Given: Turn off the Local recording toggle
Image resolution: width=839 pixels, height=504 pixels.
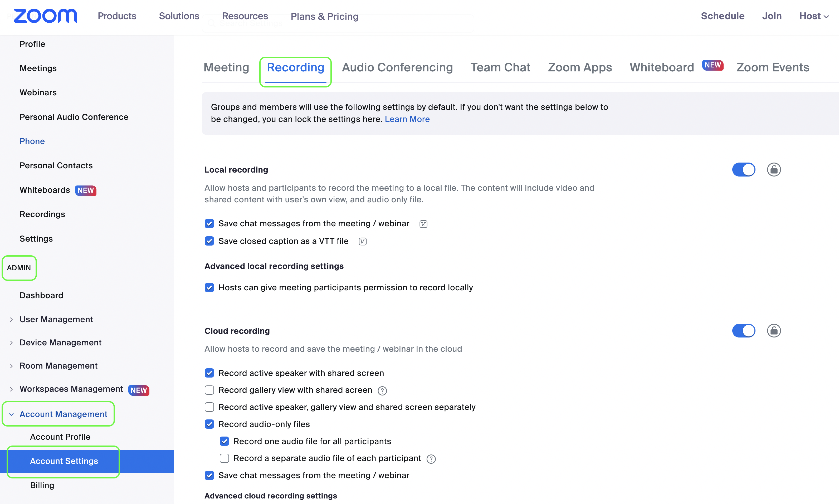Looking at the screenshot, I should [744, 169].
